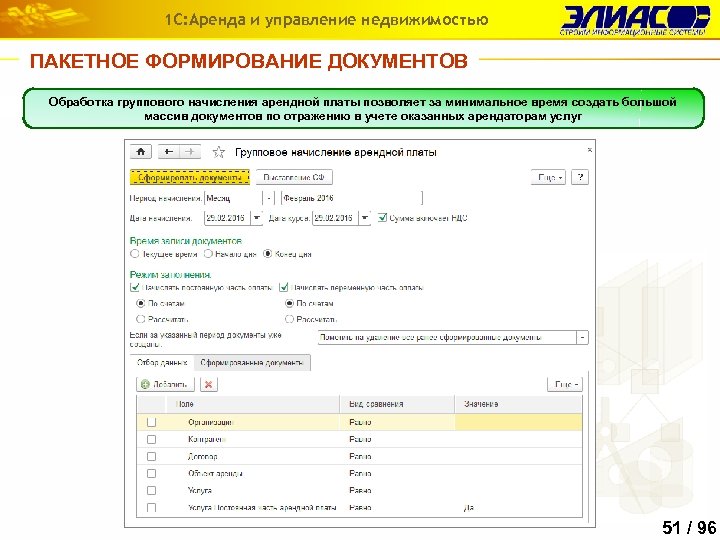This screenshot has height=540, width=720.
Task: Add form to favorites with star icon
Action: (x=219, y=152)
